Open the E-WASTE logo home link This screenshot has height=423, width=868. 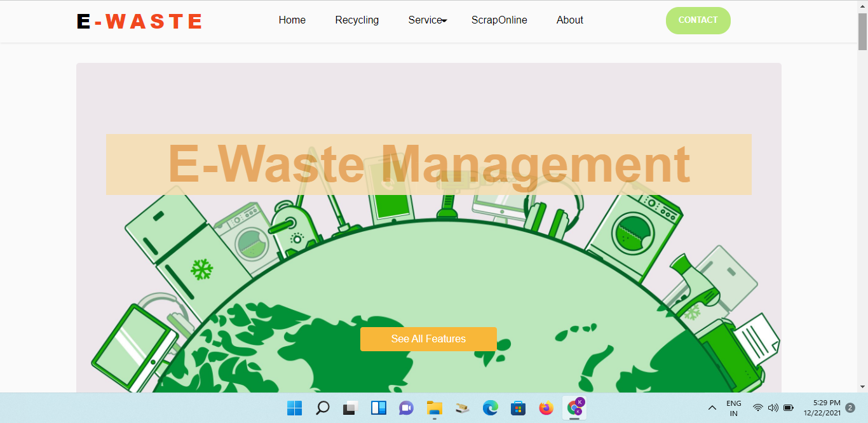139,21
